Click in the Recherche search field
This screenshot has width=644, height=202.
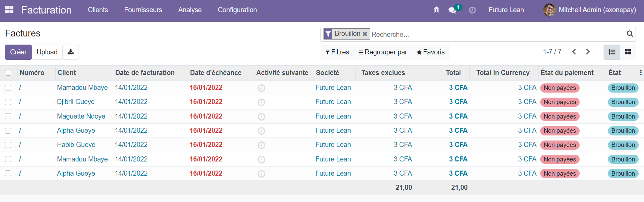[x=495, y=34]
